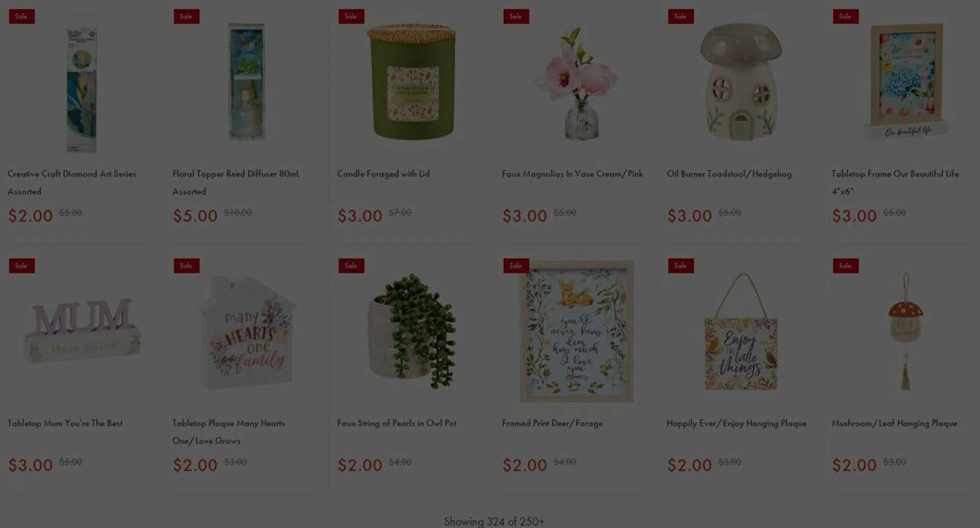
Task: Open Tabletop Frame Our Beautiful Life title
Action: click(x=895, y=182)
